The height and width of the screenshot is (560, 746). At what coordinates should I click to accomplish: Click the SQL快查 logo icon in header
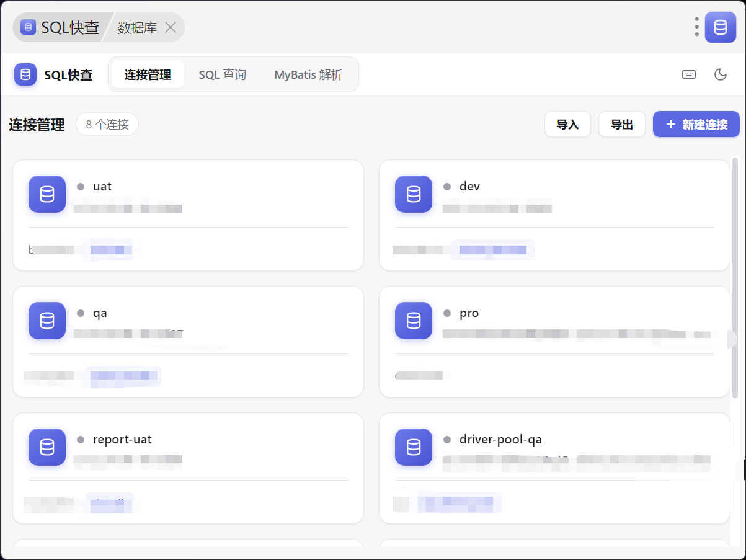tap(25, 75)
